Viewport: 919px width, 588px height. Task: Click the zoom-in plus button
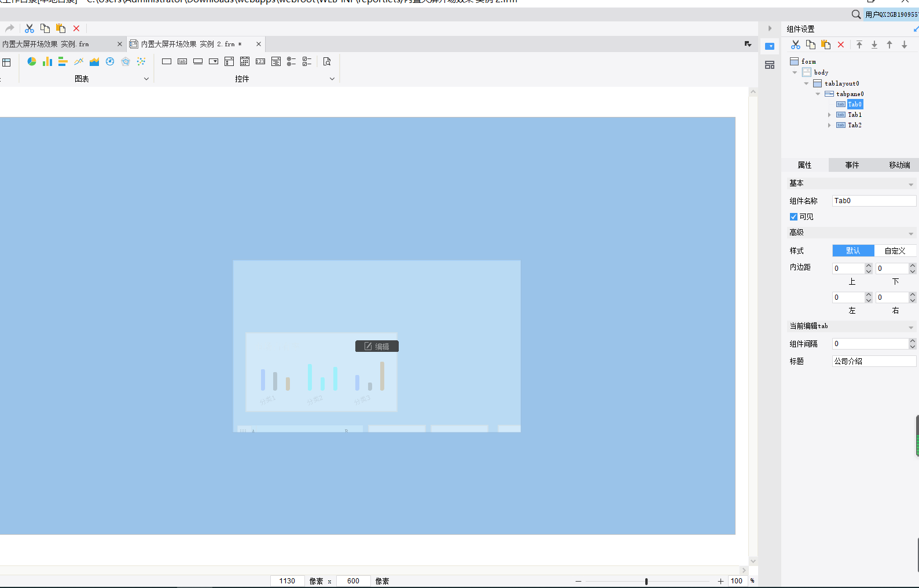tap(721, 581)
